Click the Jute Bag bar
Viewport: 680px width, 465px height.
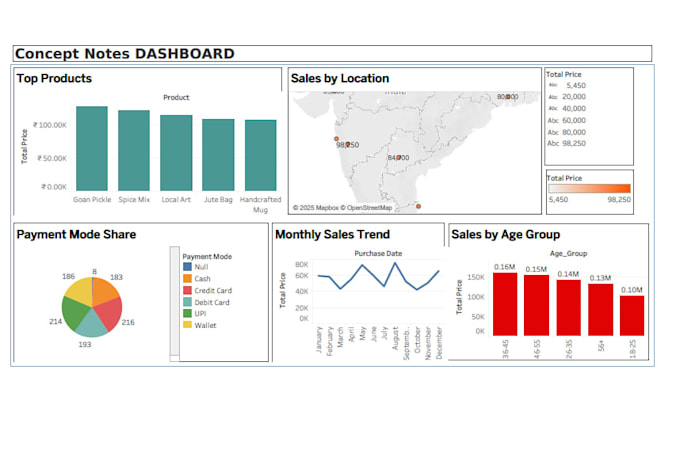point(218,155)
